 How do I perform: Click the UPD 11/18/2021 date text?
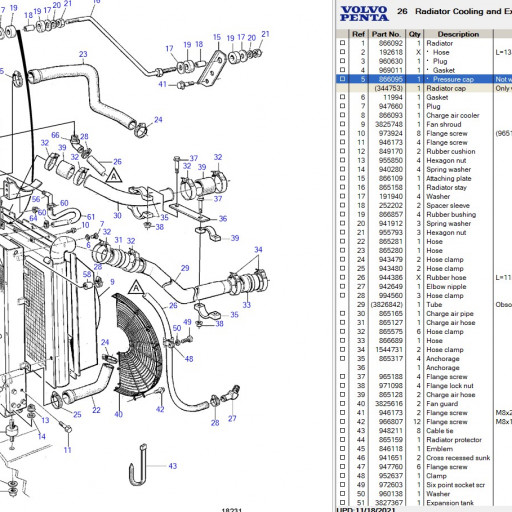coord(366,509)
